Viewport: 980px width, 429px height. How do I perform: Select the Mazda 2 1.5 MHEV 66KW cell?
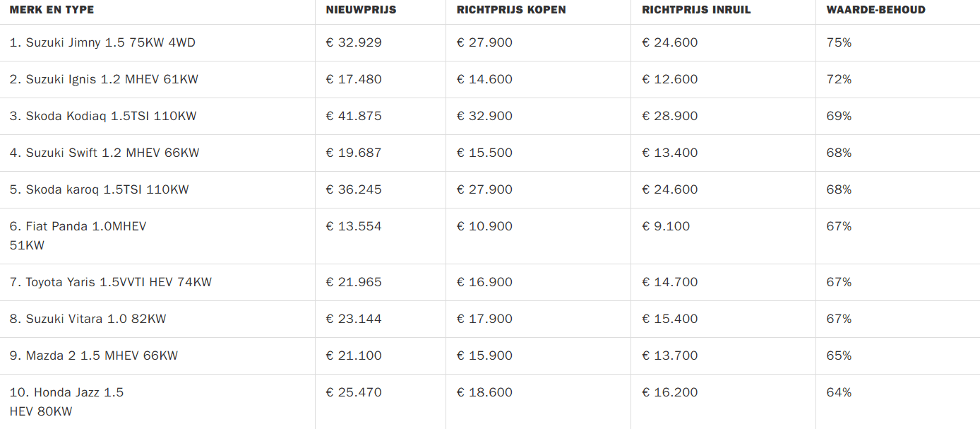pos(94,355)
